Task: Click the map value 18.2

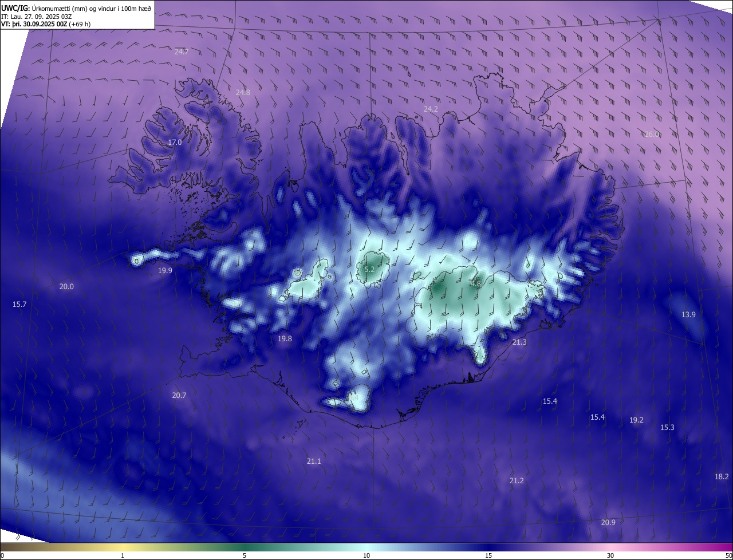Action: coord(722,476)
